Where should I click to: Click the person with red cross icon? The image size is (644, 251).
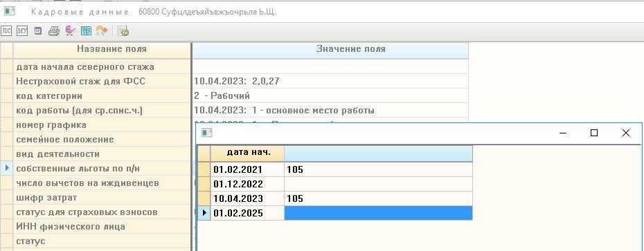click(x=101, y=31)
